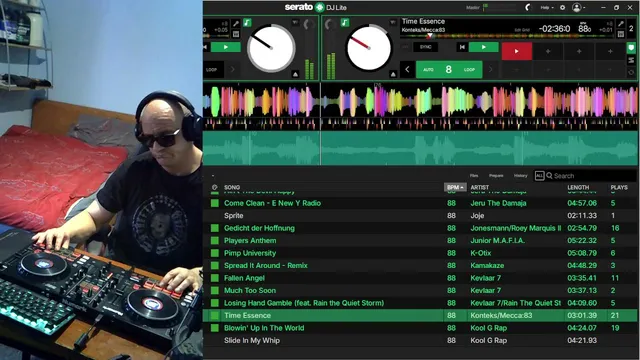
Task: Click the deck number 2 indicator
Action: 631,29
